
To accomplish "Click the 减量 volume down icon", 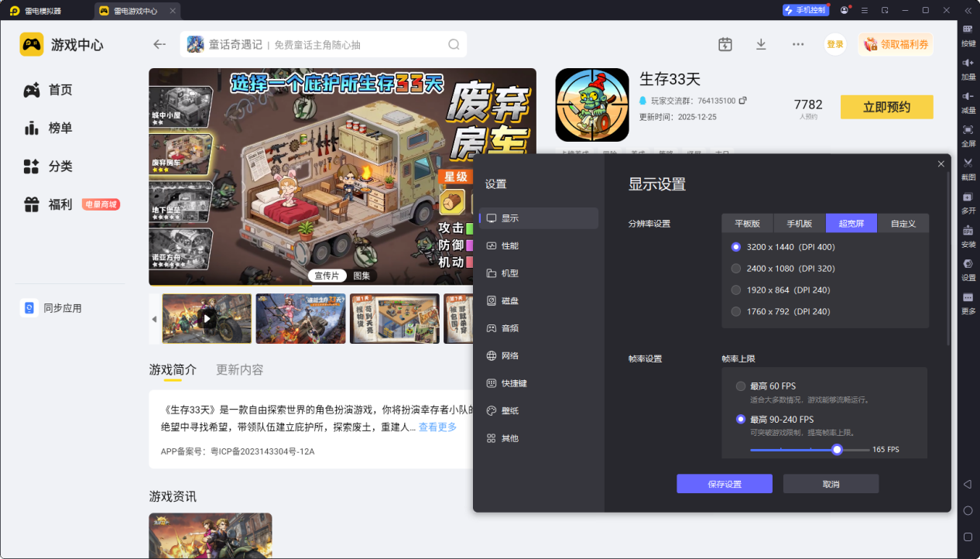I will click(968, 95).
